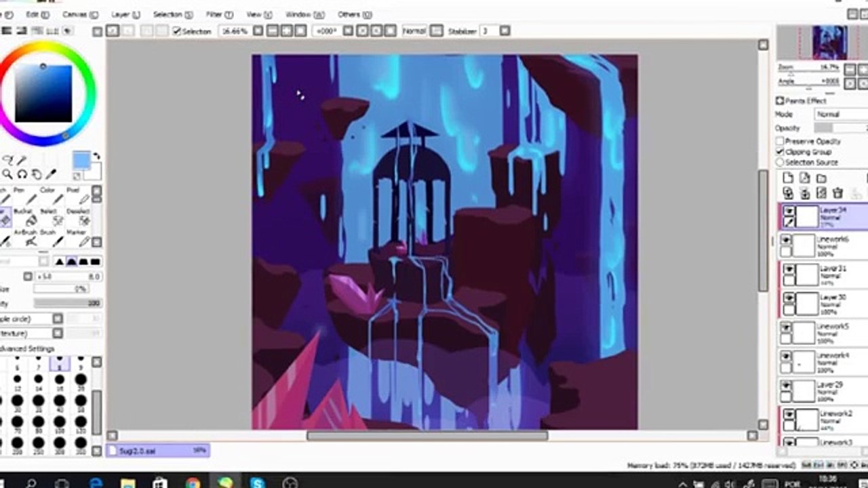The image size is (868, 488).
Task: Open File Explorer from the taskbar
Action: (128, 483)
